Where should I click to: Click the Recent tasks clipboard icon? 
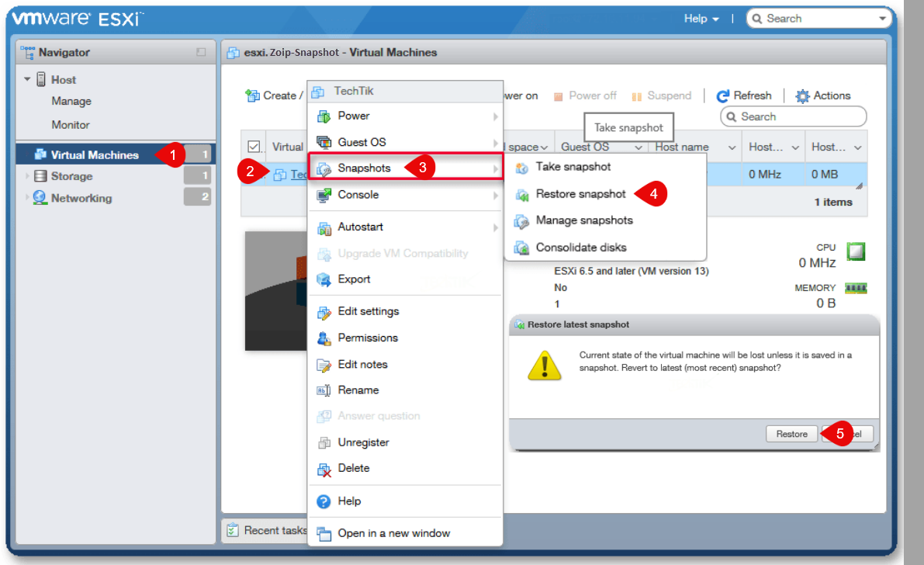(x=233, y=530)
